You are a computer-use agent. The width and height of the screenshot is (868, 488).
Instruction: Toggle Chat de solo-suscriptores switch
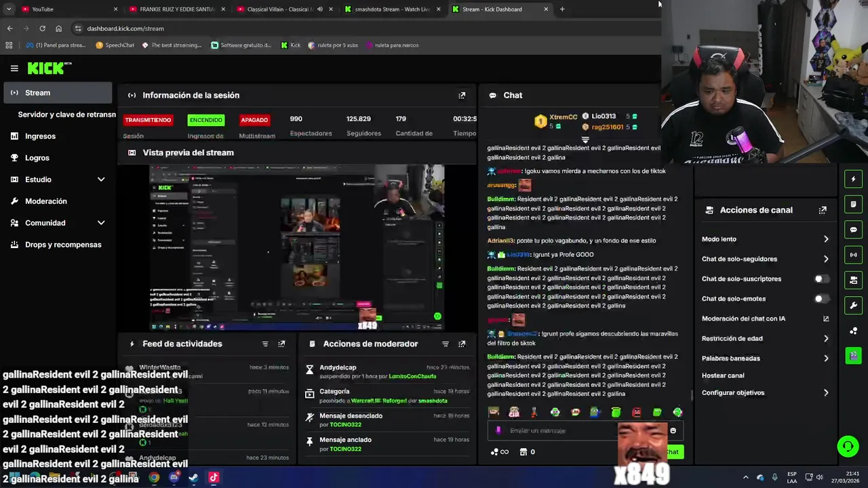tap(821, 279)
